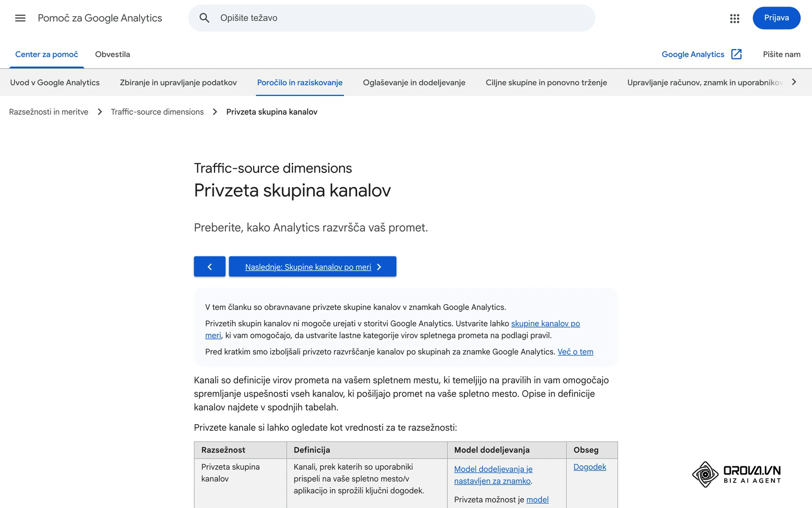
Task: Click the external link icon beside Google Analytics
Action: [x=736, y=54]
